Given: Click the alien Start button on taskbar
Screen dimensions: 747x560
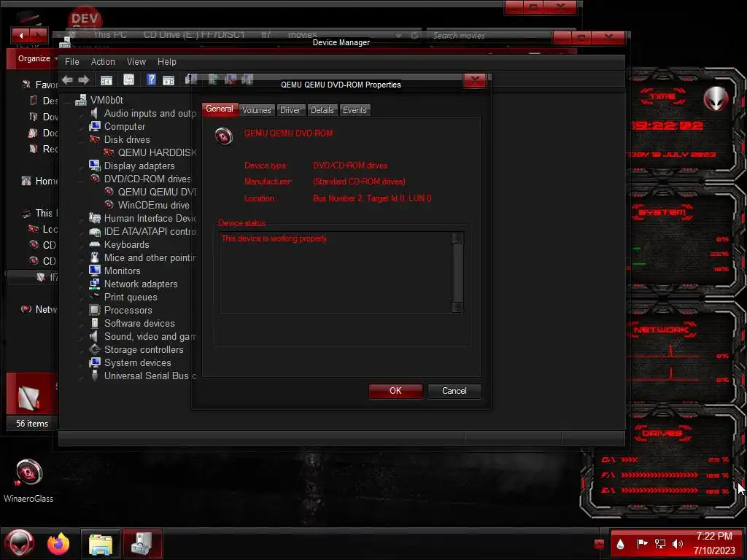Looking at the screenshot, I should coord(20,544).
